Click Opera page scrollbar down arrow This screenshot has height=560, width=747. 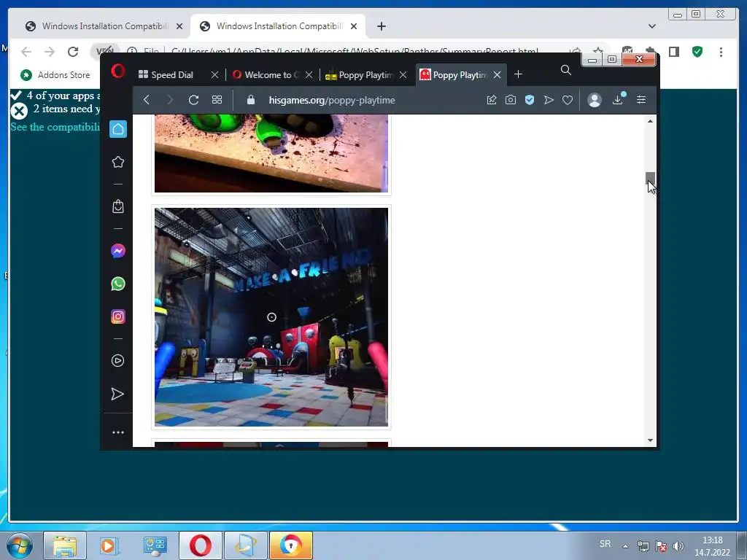(x=650, y=440)
